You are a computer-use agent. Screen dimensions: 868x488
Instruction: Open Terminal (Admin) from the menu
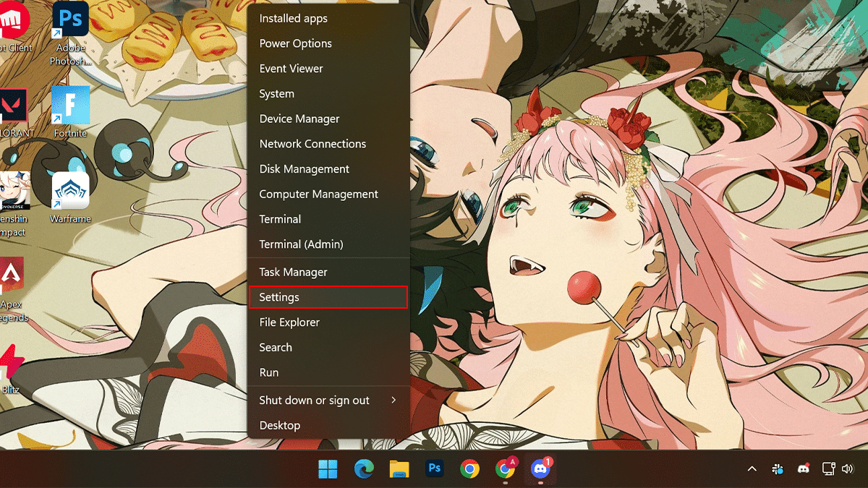point(301,244)
